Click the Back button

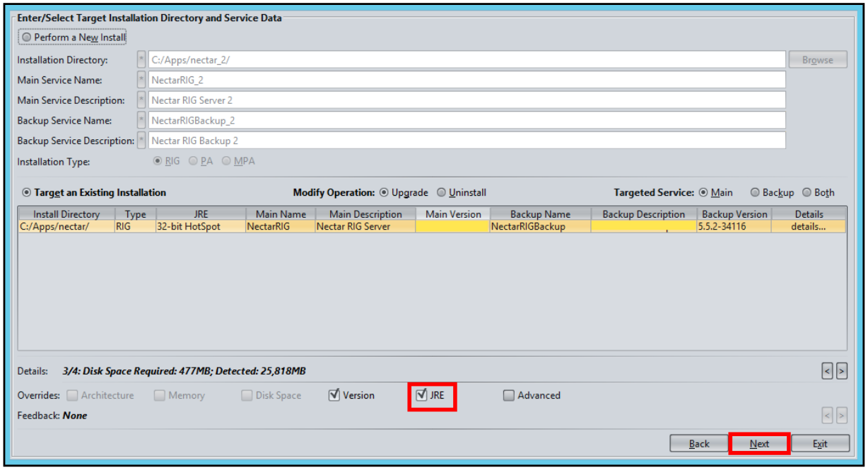699,444
